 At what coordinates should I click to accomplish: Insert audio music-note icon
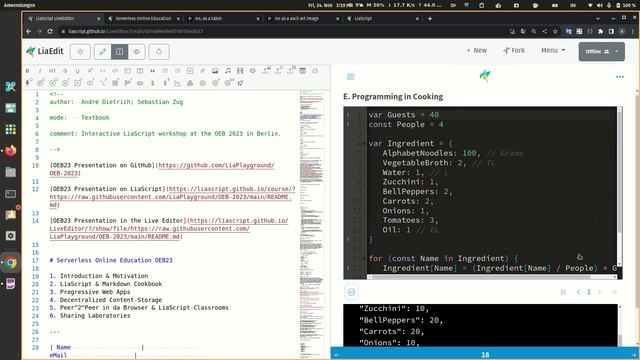[x=228, y=71]
